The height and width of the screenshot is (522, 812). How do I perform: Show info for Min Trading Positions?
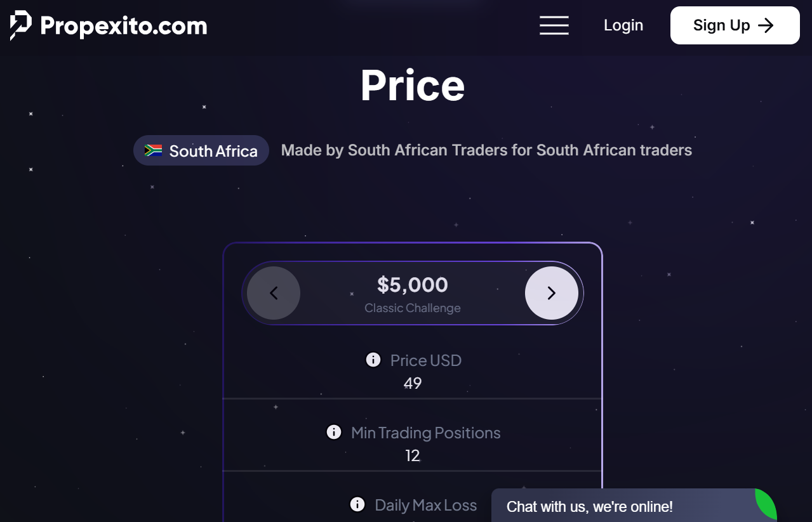click(334, 433)
